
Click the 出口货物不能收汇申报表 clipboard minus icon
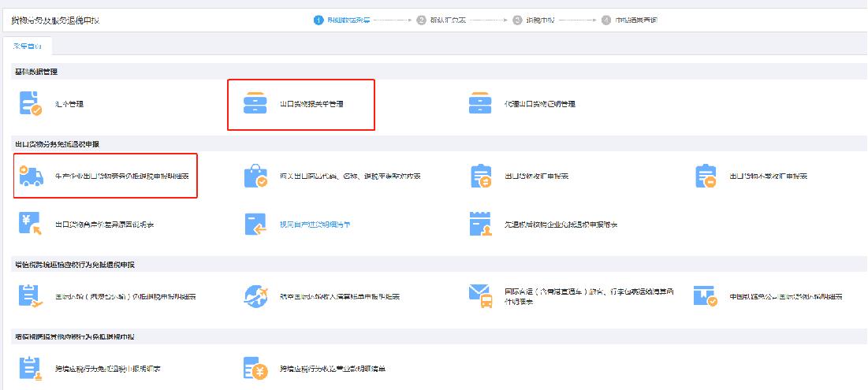pyautogui.click(x=706, y=176)
